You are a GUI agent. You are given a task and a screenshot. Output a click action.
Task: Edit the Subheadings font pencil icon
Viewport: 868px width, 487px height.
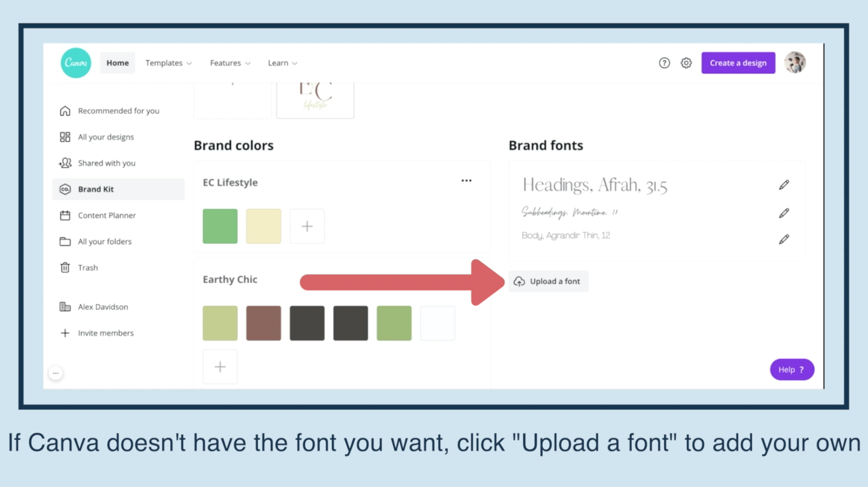point(784,213)
